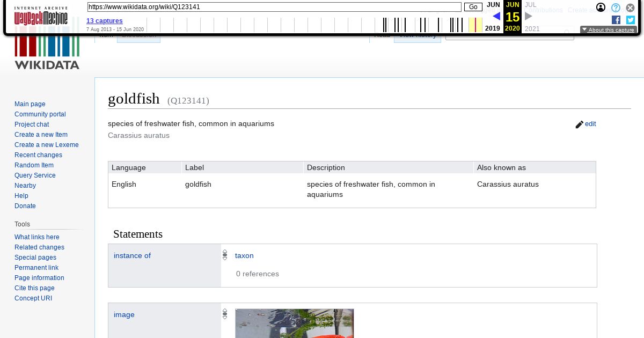Select JUN 2019 in the capture calendar

tap(493, 17)
